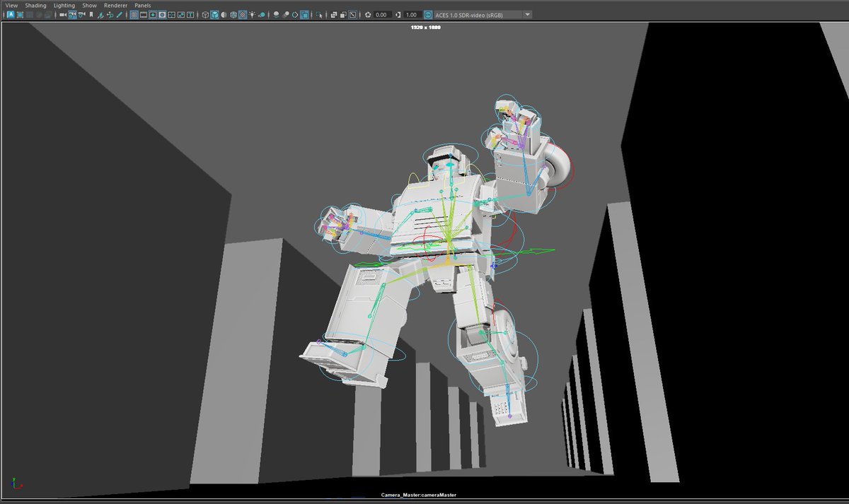The height and width of the screenshot is (504, 849).
Task: Switch to Wireframe shading icon
Action: (205, 14)
